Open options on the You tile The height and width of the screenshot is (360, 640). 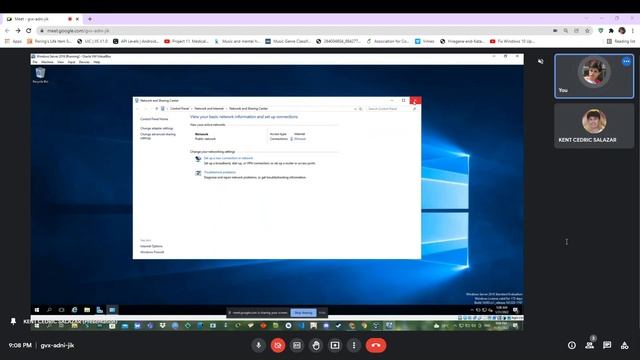[x=627, y=62]
